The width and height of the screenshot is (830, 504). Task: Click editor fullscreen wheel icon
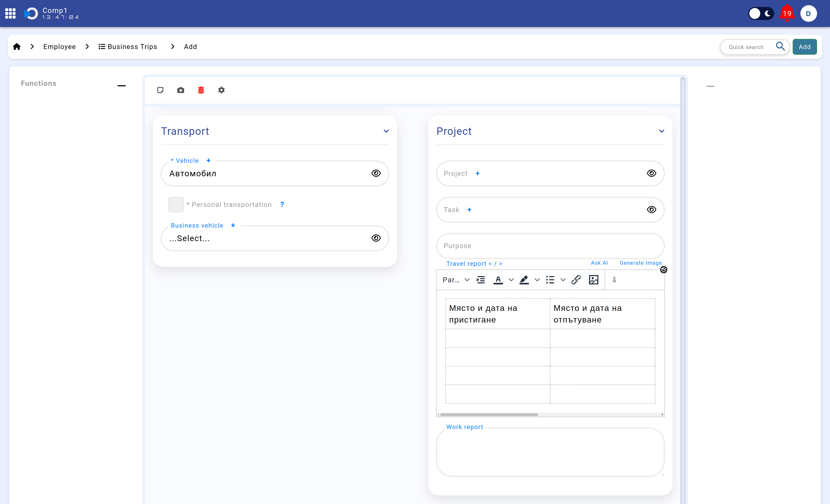click(663, 269)
